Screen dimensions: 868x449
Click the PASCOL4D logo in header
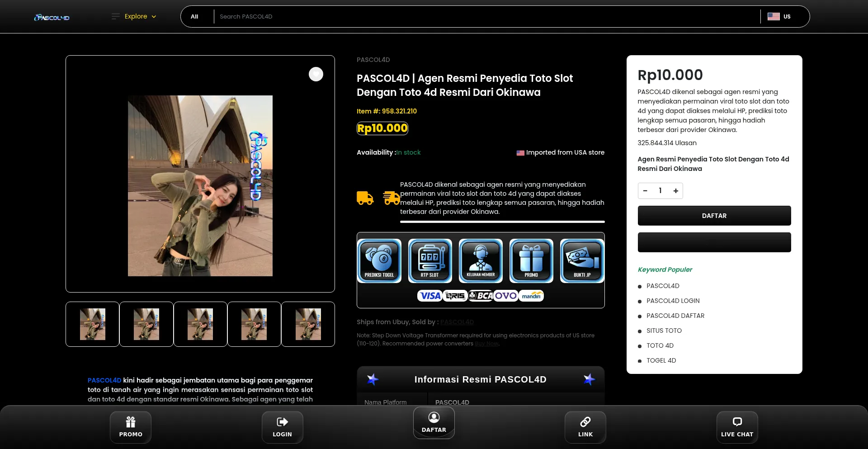pyautogui.click(x=52, y=17)
